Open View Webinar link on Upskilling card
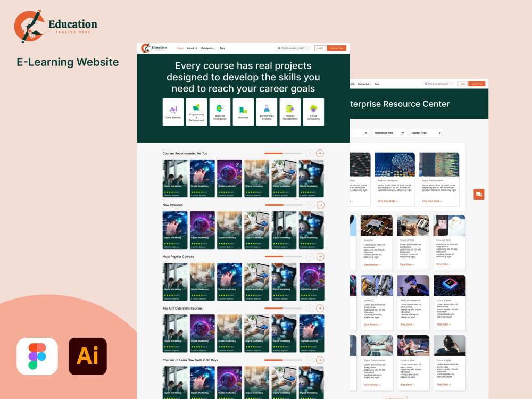Image resolution: width=532 pixels, height=399 pixels. point(372,325)
